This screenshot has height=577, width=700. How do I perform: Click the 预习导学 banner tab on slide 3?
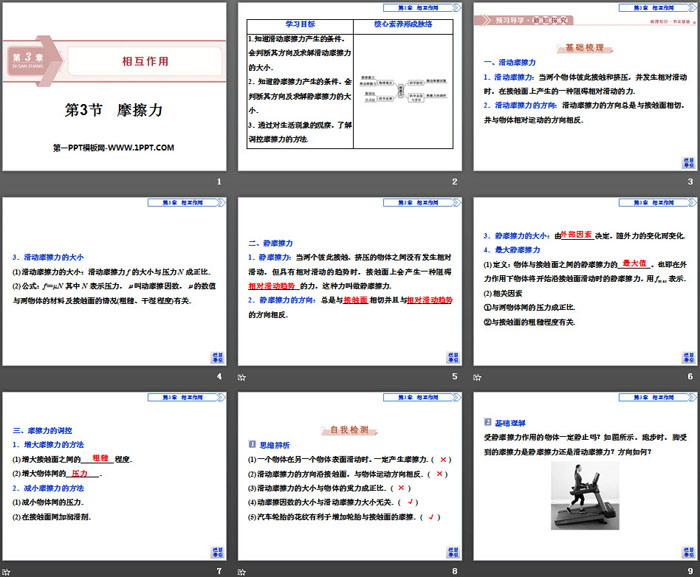click(523, 18)
